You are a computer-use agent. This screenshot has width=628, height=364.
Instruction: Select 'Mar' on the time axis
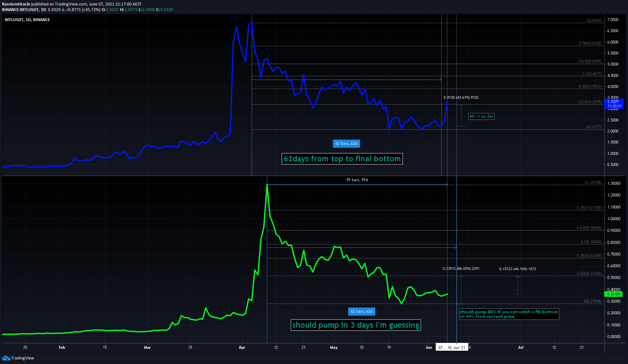pos(147,347)
